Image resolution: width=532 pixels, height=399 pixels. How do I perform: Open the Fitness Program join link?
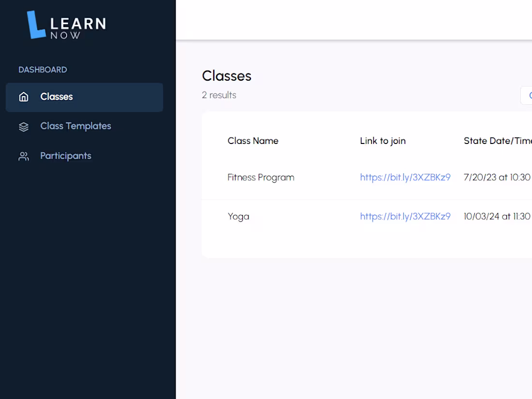click(x=405, y=177)
